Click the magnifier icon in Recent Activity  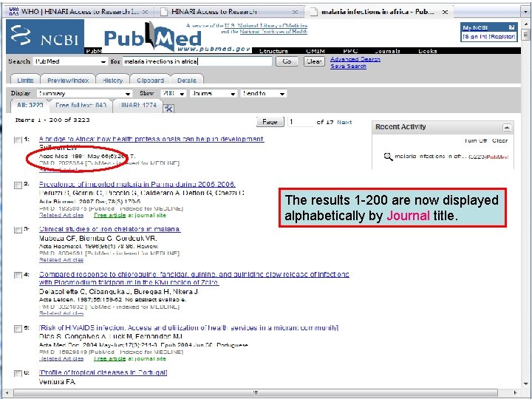[x=388, y=157]
